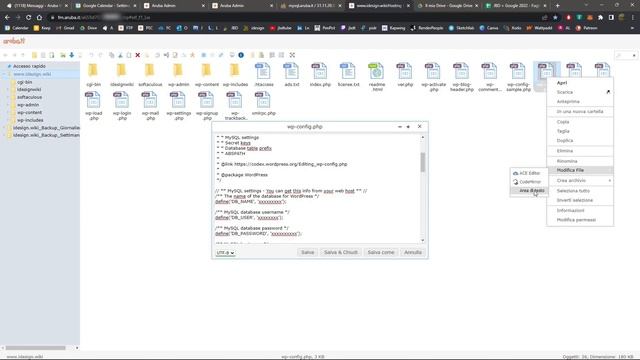Choose Inverti selezione in the context menu
Image resolution: width=640 pixels, height=360 pixels.
point(580,200)
